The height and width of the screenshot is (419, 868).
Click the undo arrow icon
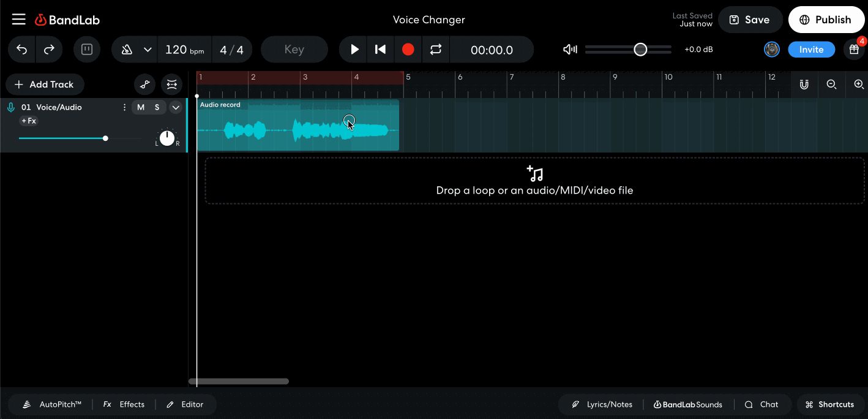[21, 49]
